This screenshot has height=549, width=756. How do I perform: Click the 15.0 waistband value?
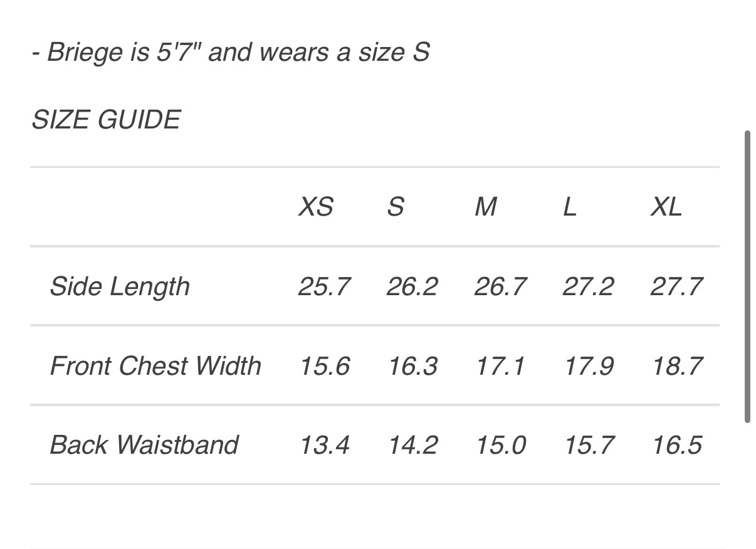pos(500,445)
